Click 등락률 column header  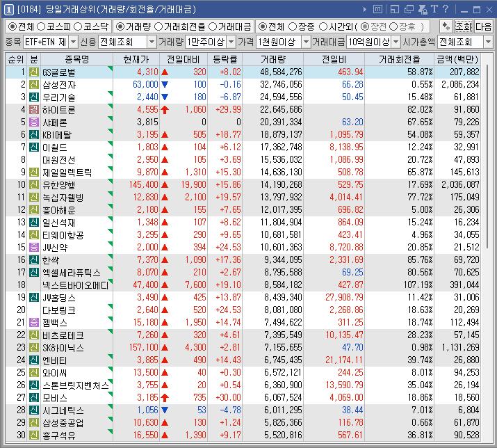pyautogui.click(x=225, y=59)
